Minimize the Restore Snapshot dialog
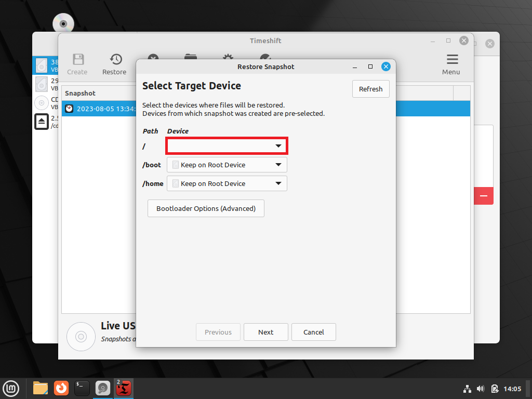The image size is (532, 399). pyautogui.click(x=355, y=66)
